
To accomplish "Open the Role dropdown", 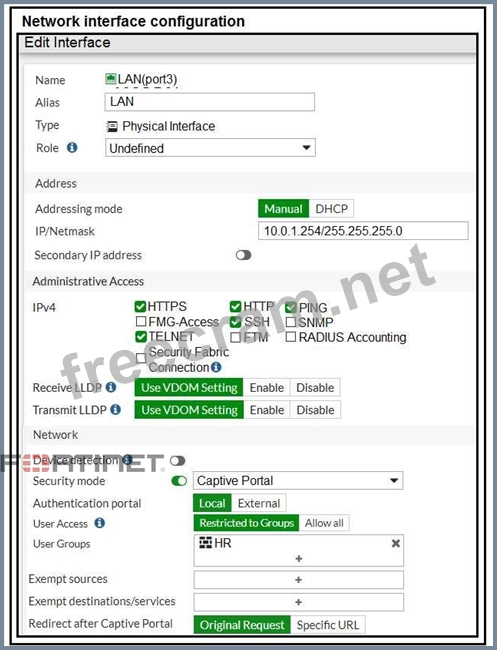I will [x=210, y=148].
